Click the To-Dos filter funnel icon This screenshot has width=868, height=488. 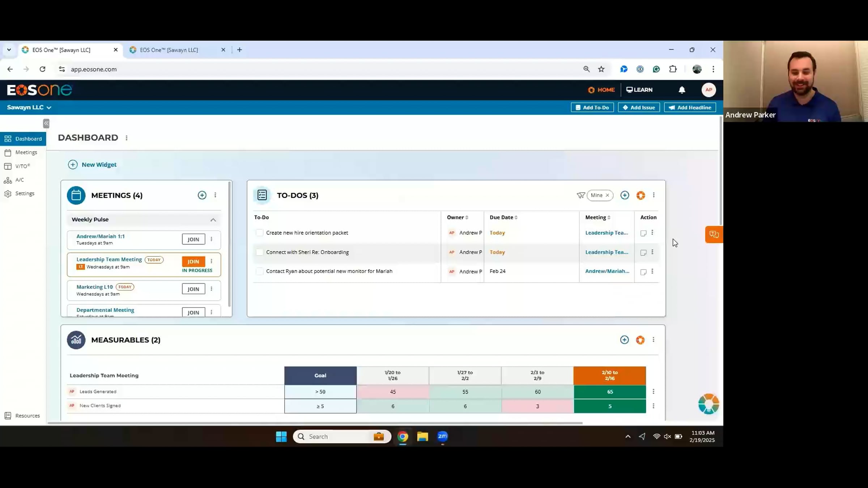coord(581,195)
